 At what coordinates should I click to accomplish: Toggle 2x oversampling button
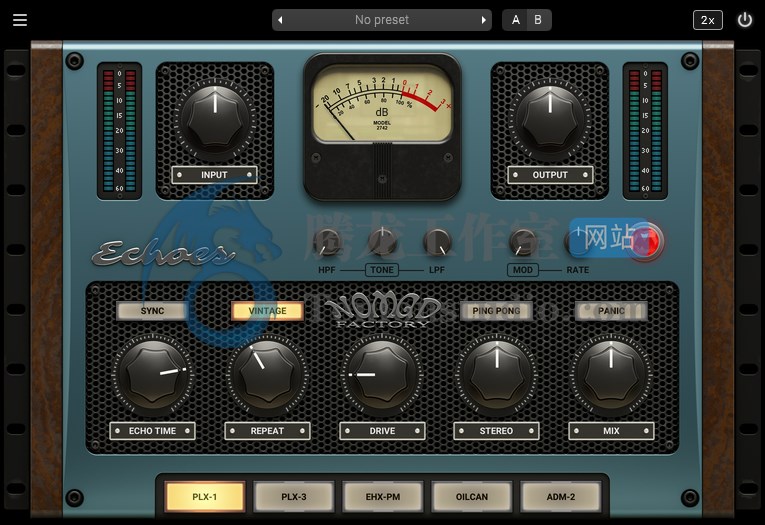tap(707, 20)
